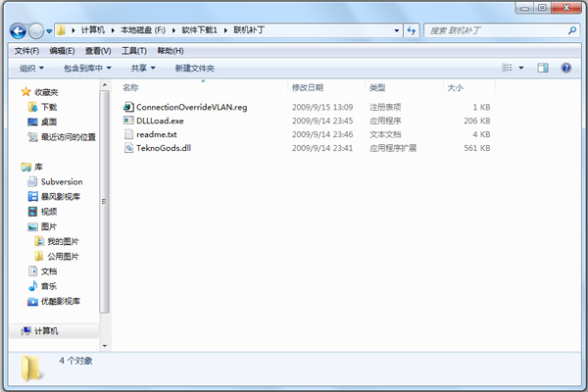The width and height of the screenshot is (588, 392).
Task: Click the 图片 library icon
Action: [x=32, y=226]
